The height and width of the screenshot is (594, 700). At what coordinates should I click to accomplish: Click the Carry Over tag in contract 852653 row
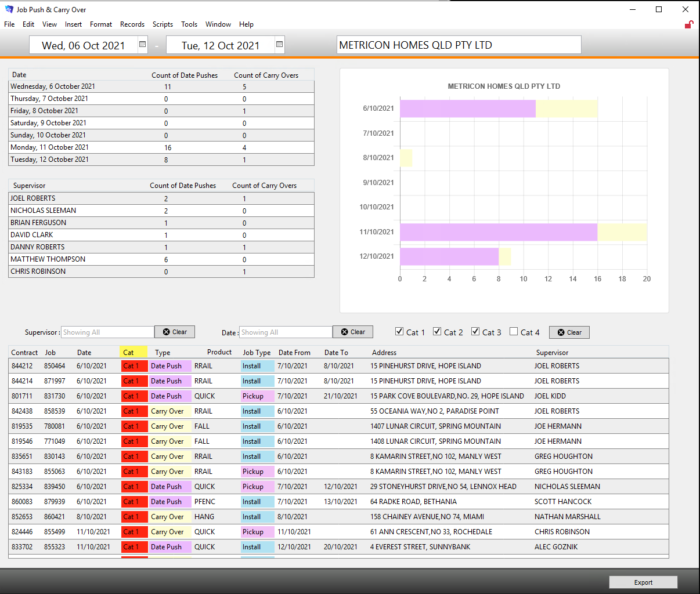coord(171,517)
